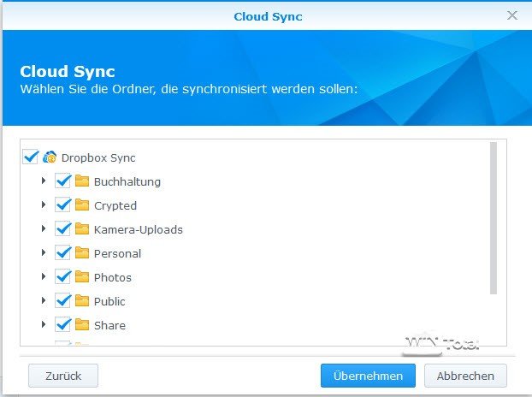Uncheck the Dropbox Sync root checkbox
532x397 pixels.
coord(31,157)
